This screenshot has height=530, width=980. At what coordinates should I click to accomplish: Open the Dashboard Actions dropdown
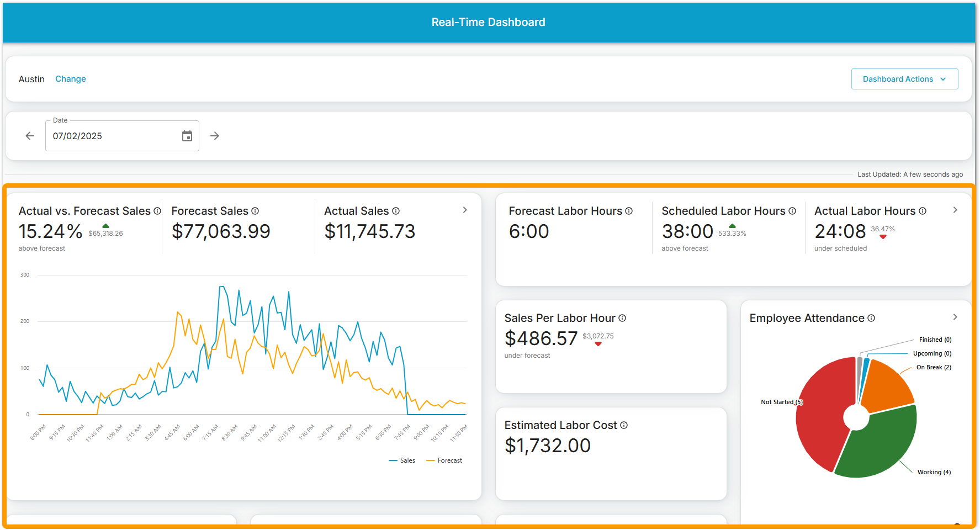pos(904,79)
